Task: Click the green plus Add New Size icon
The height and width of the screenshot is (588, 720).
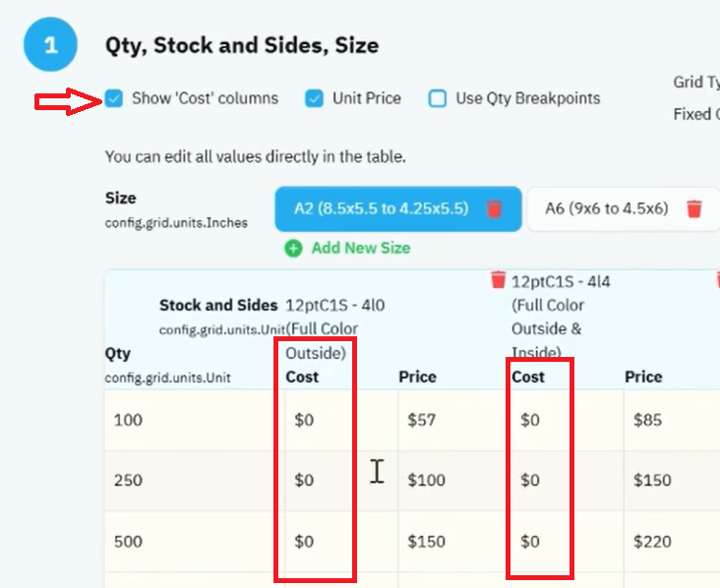Action: pos(293,249)
